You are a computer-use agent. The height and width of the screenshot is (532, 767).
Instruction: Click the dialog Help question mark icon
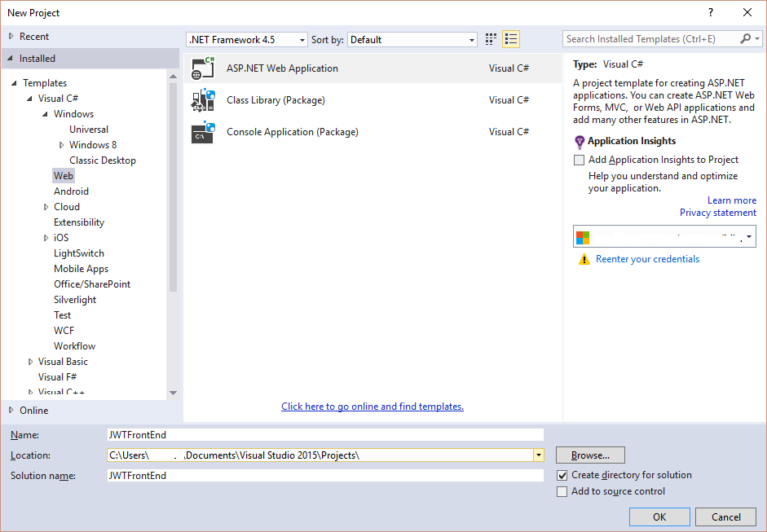710,12
